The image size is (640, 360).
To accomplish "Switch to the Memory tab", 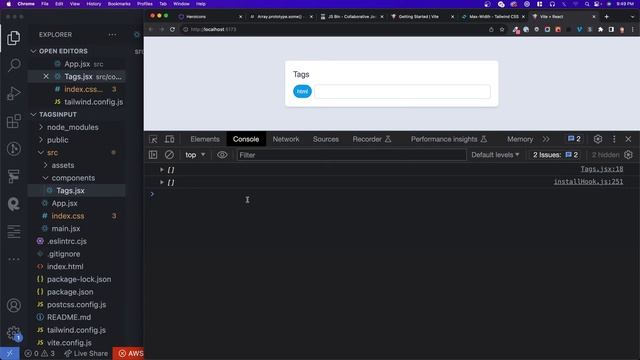I will pos(520,139).
